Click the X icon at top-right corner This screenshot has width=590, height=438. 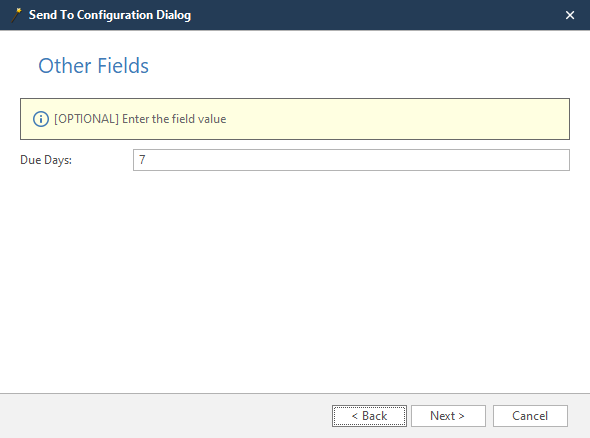[x=570, y=15]
